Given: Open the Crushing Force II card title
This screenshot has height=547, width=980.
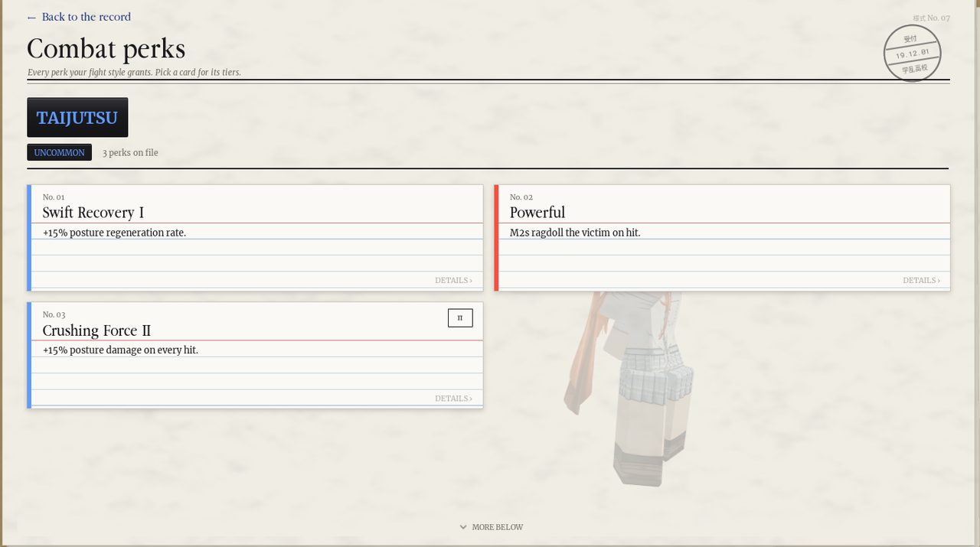Looking at the screenshot, I should click(96, 330).
